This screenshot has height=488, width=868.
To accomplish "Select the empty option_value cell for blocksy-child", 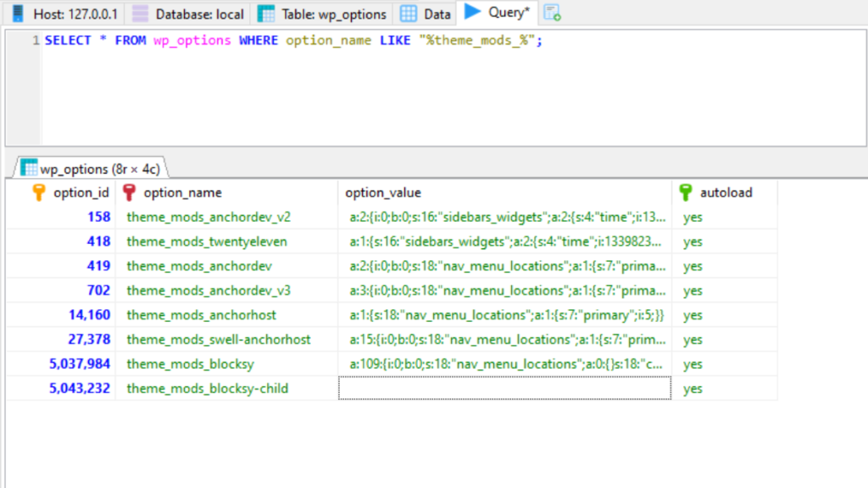I will click(x=504, y=389).
